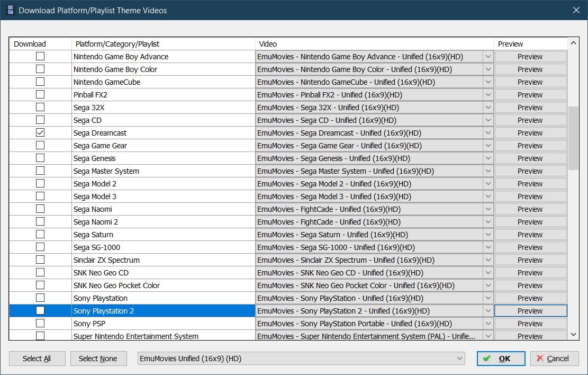The width and height of the screenshot is (588, 375).
Task: Click the Cancel button
Action: click(x=554, y=359)
